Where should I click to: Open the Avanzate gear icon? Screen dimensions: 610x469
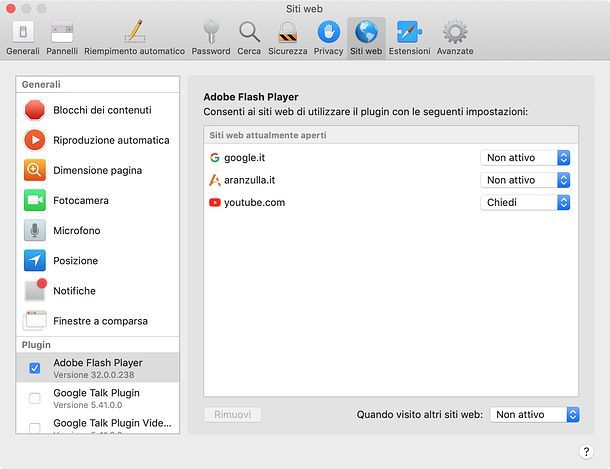(455, 32)
